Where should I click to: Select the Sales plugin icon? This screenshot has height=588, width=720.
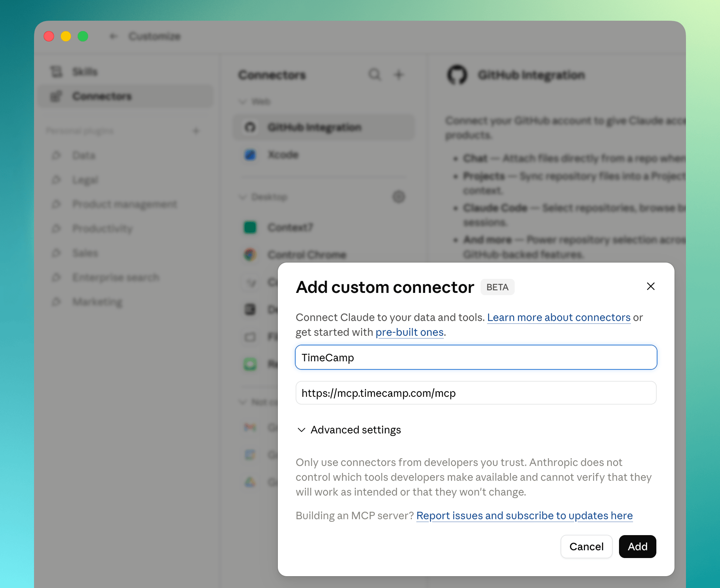56,253
